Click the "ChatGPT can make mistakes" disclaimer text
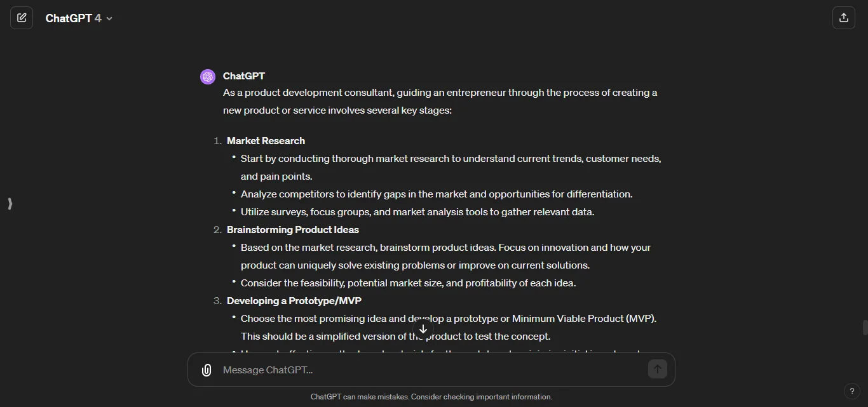 click(x=431, y=397)
